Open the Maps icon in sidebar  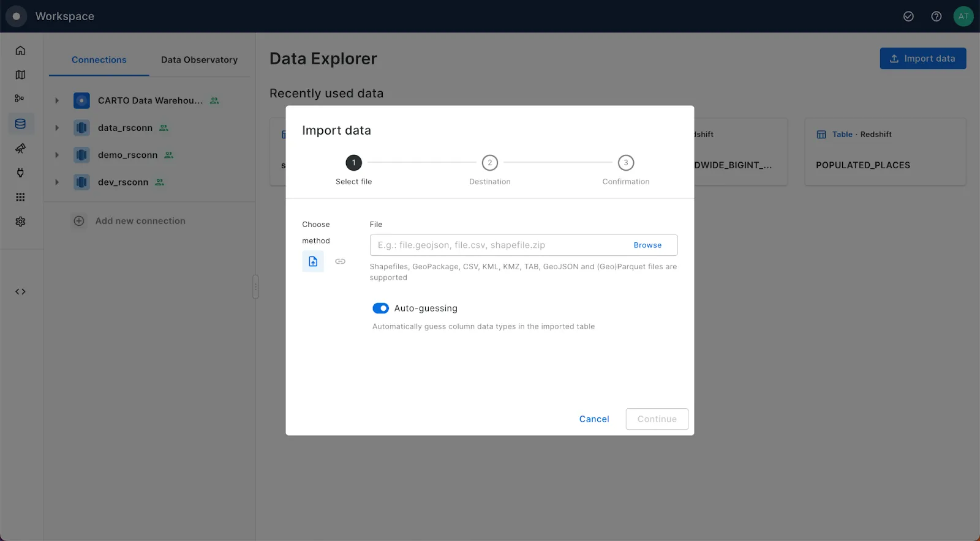click(x=20, y=75)
